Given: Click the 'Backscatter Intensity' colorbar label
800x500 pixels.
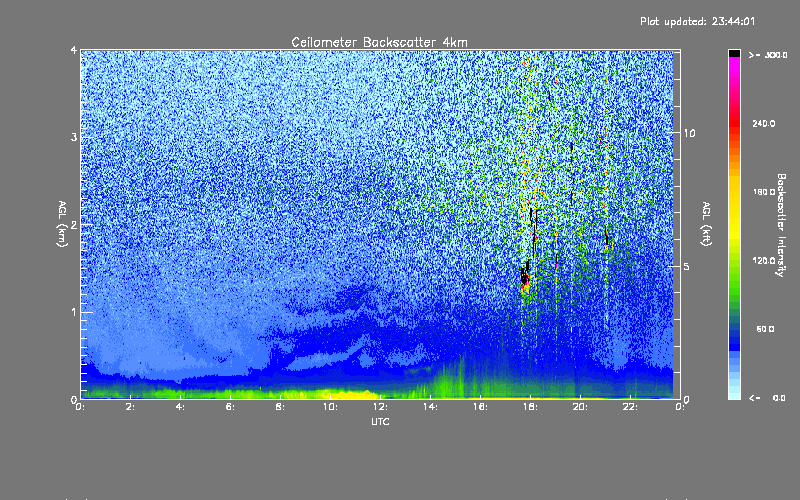Looking at the screenshot, I should coord(781,225).
